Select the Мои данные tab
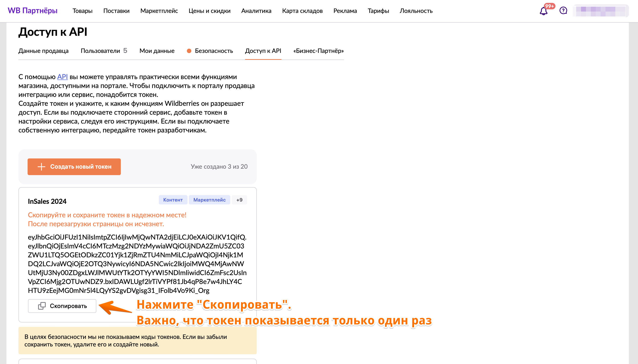638x364 pixels. [x=157, y=51]
